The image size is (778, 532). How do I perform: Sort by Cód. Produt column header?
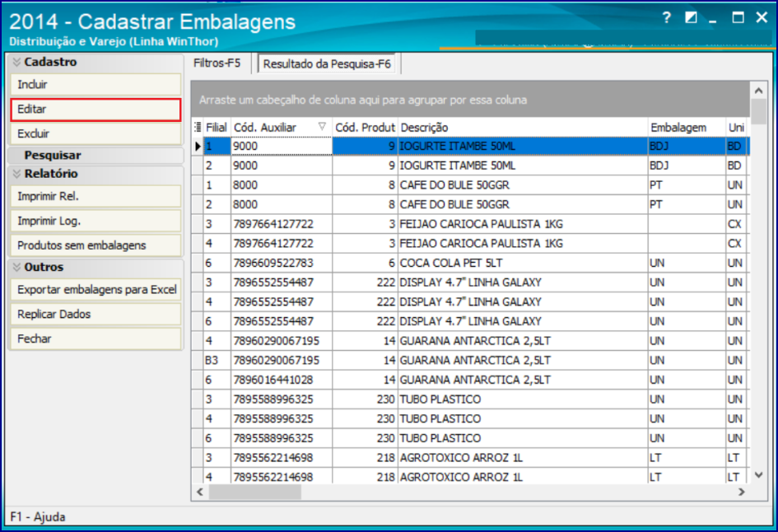tap(365, 128)
